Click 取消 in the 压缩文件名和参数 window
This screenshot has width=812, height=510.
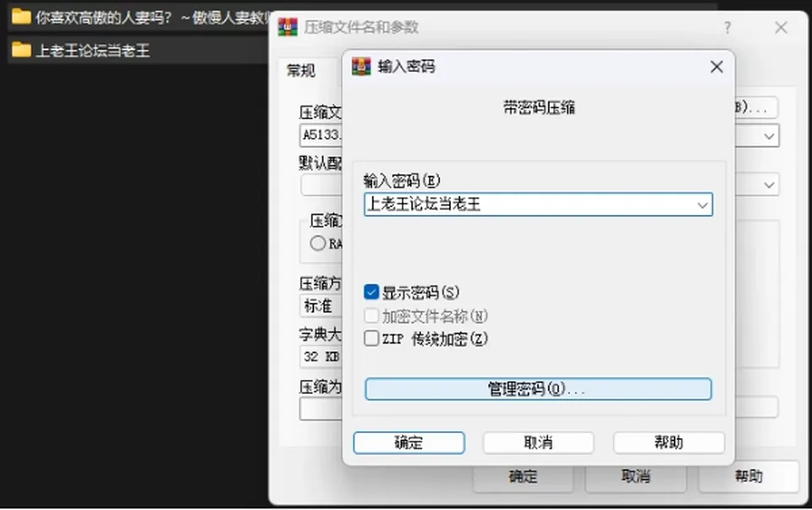636,476
